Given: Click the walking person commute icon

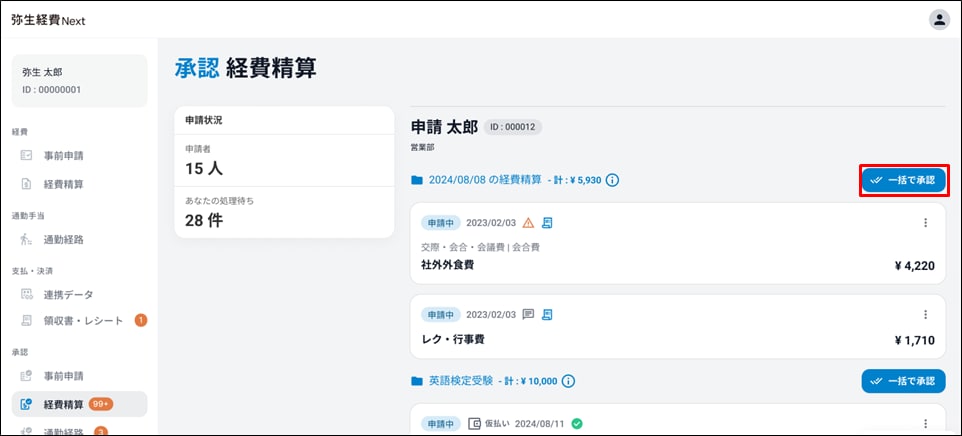Looking at the screenshot, I should click(x=26, y=240).
